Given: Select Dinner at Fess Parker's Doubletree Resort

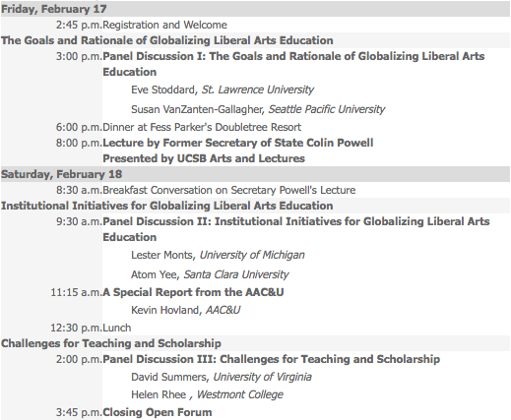Looking at the screenshot, I should click(202, 127).
